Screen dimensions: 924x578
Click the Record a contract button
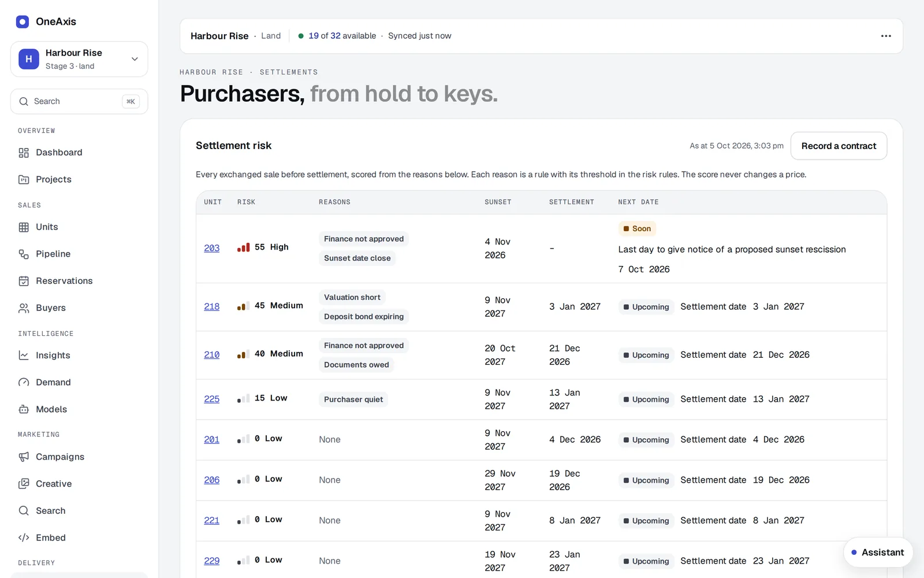[x=839, y=146]
